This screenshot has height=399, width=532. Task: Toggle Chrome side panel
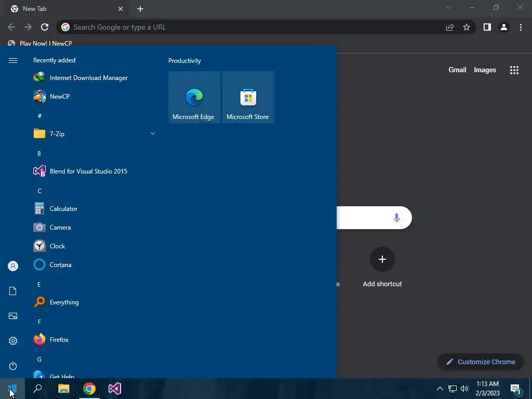click(487, 27)
